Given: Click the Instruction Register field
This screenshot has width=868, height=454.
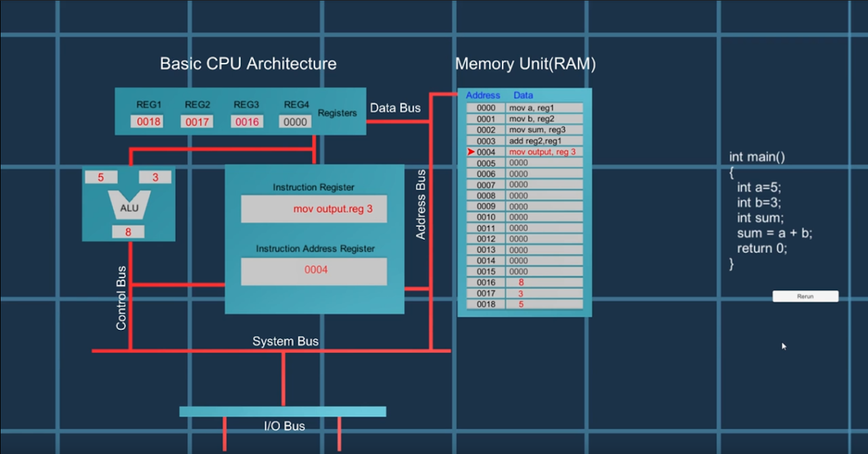Looking at the screenshot, I should pyautogui.click(x=314, y=209).
